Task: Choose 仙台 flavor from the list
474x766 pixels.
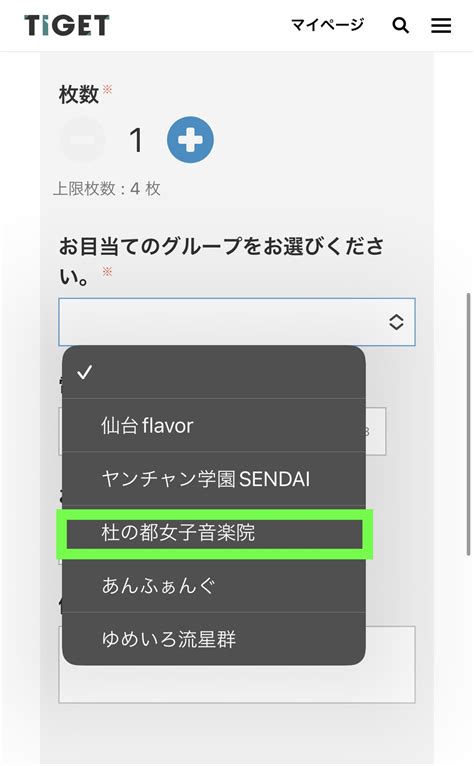Action: 214,426
